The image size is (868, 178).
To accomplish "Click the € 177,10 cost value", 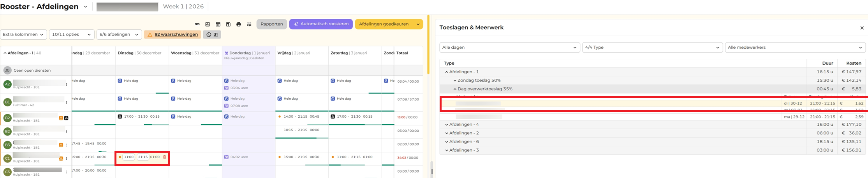I will (x=852, y=125).
